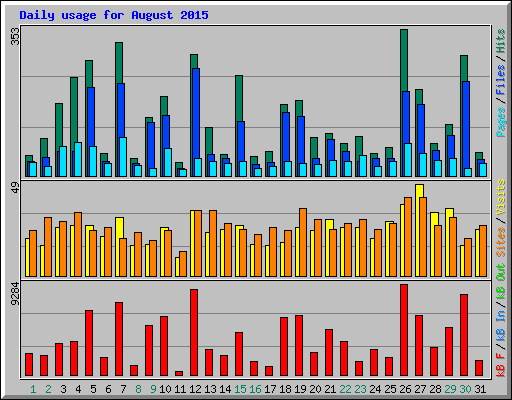Click day 27 on the x-axis

[x=420, y=389]
